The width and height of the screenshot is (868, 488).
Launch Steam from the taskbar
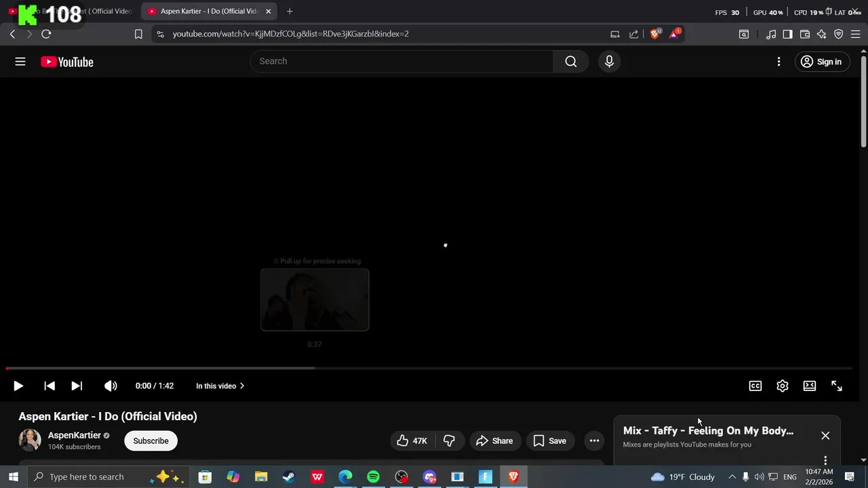[289, 476]
